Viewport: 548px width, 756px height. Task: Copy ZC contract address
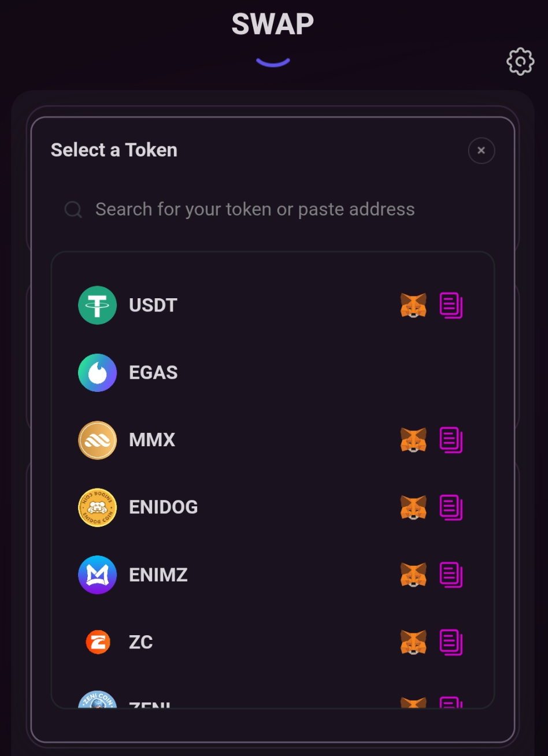(x=451, y=642)
